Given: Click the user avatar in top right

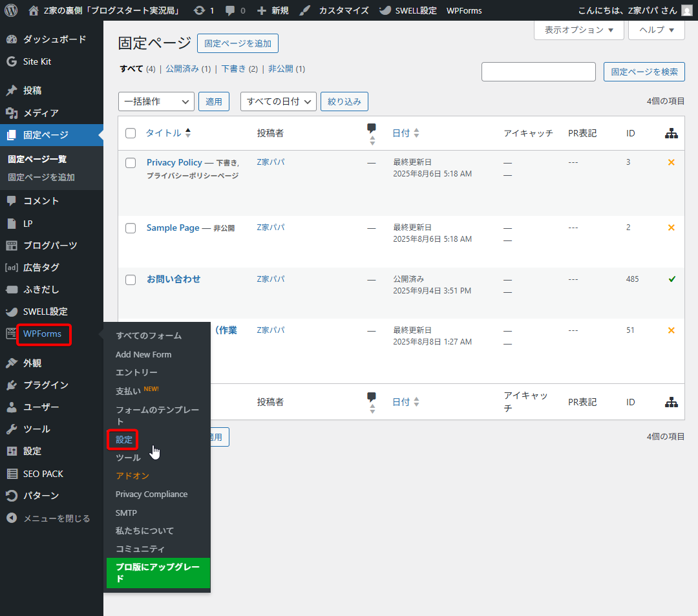Looking at the screenshot, I should [686, 10].
